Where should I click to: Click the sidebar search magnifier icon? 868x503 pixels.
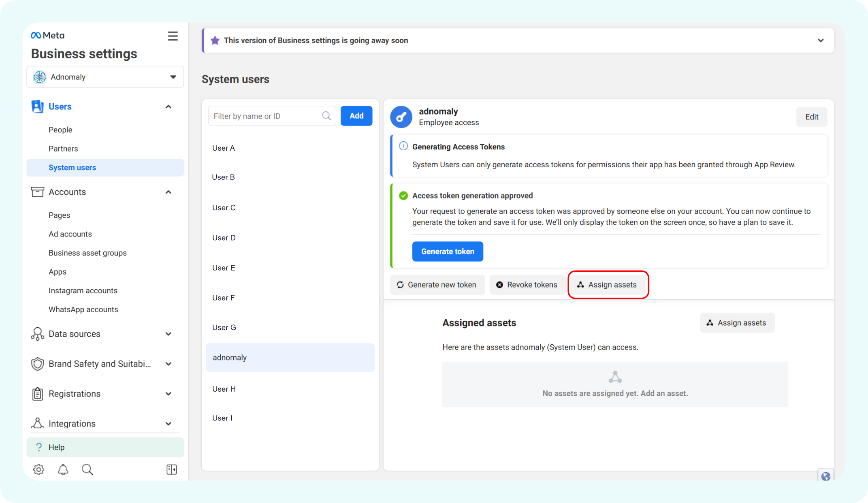[87, 469]
